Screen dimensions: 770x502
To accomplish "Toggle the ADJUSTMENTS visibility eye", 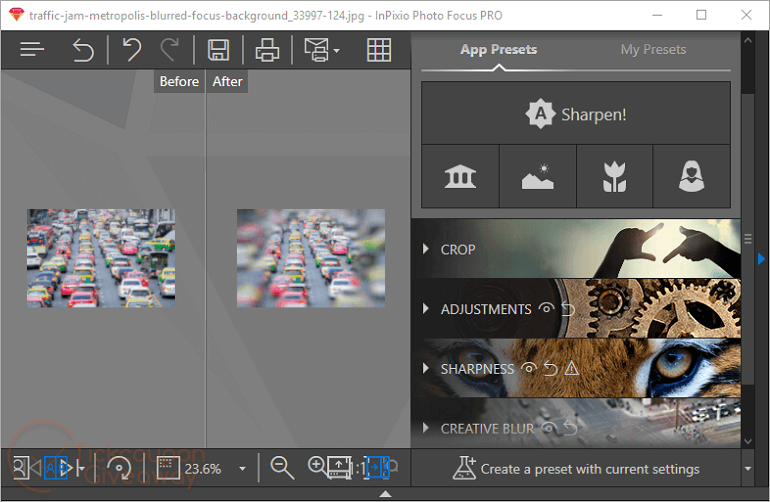I will point(546,308).
